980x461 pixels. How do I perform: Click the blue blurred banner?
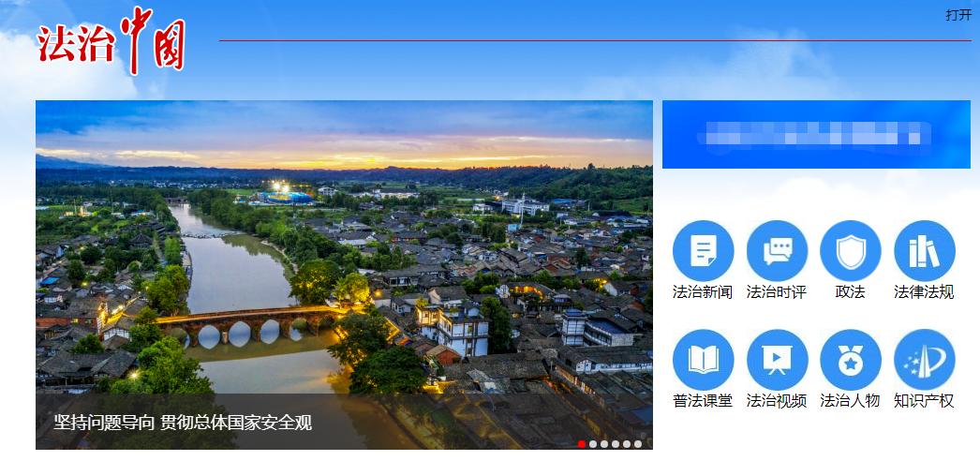(816, 134)
